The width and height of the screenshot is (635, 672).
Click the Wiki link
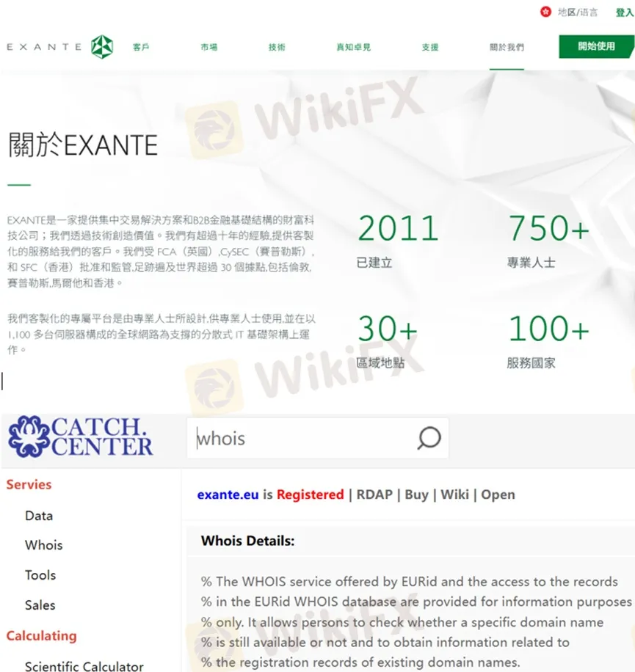[454, 494]
